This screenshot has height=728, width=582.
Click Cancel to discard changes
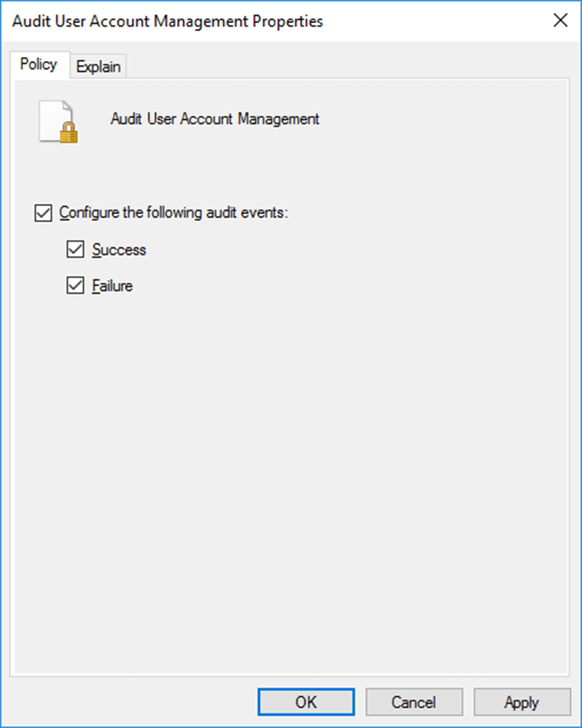click(414, 701)
